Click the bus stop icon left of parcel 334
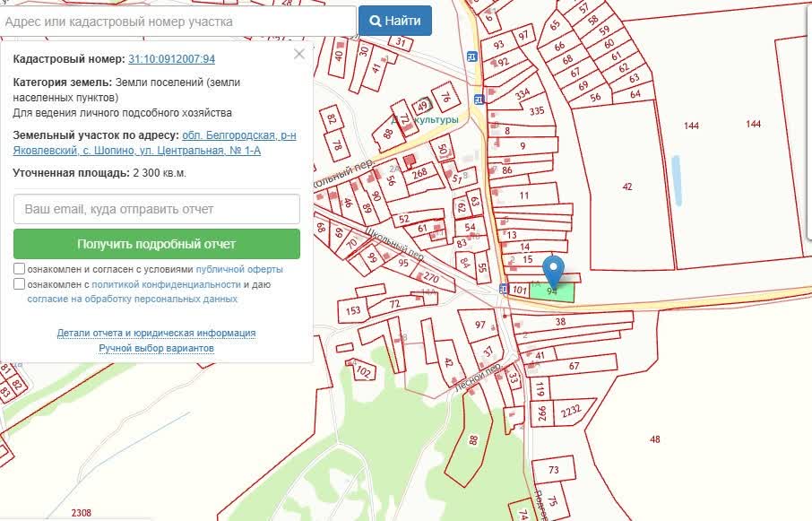812x521 pixels. 479,99
